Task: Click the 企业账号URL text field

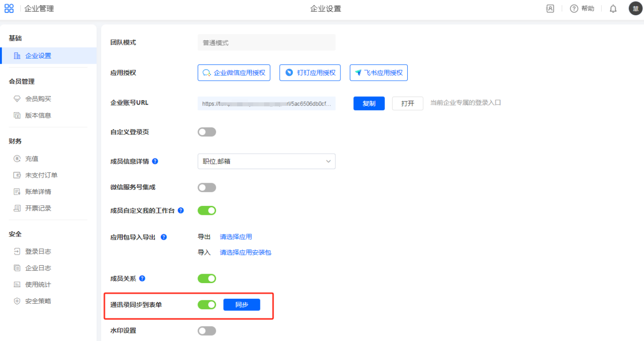Action: tap(266, 103)
